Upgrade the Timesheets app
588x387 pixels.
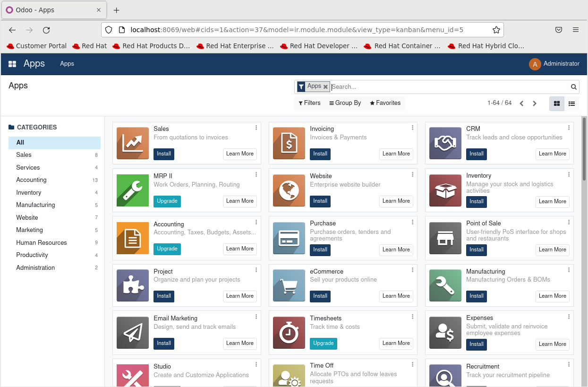click(x=324, y=344)
